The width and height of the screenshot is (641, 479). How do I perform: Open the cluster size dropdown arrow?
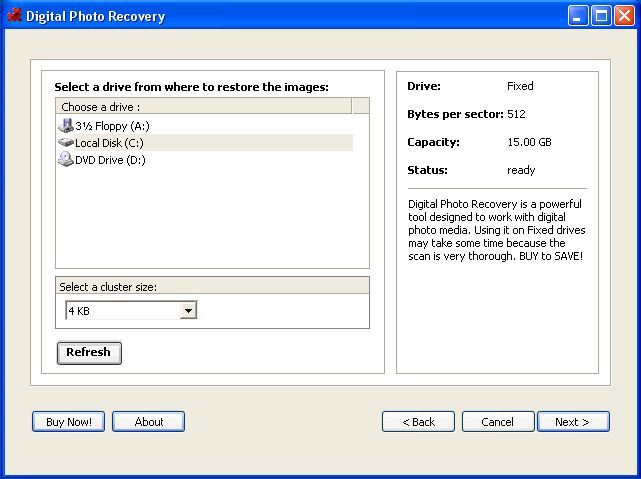188,311
